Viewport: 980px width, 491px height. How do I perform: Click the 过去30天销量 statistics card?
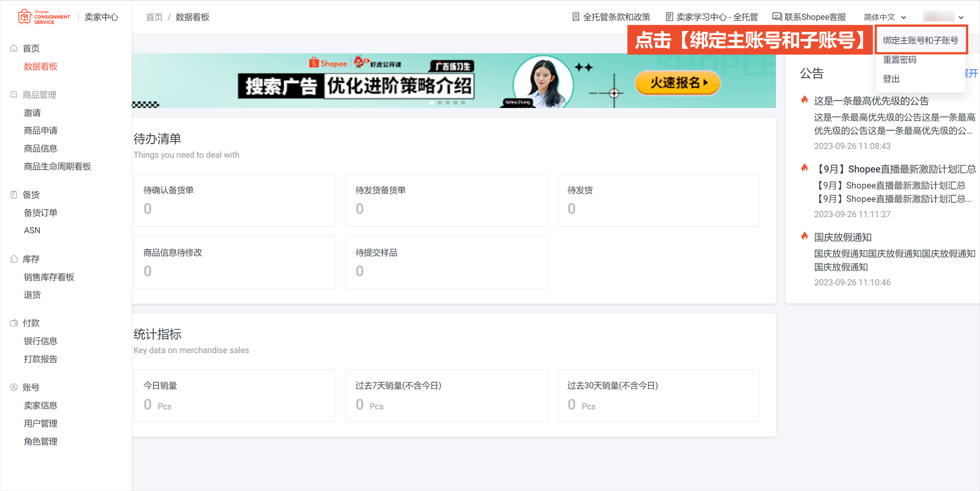point(659,395)
